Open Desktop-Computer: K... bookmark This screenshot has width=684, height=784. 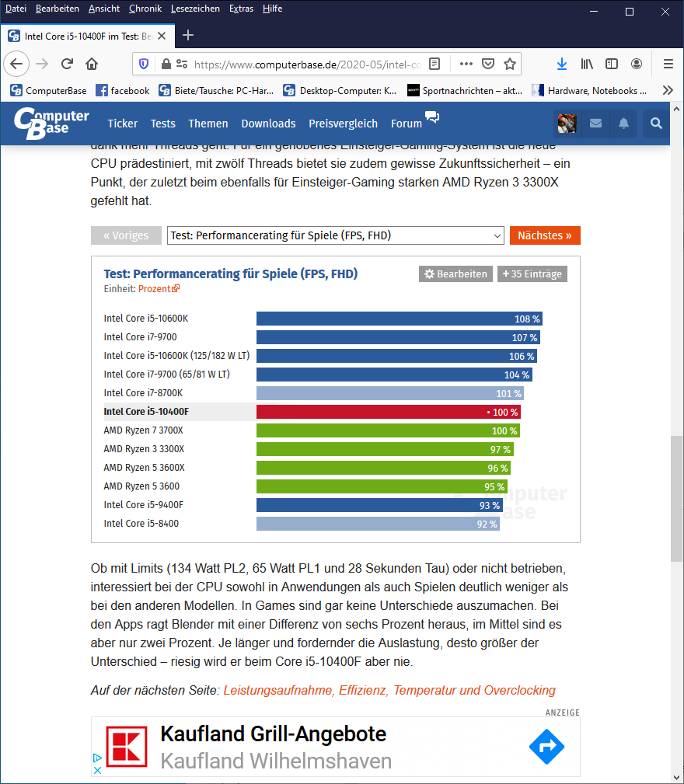[x=340, y=90]
